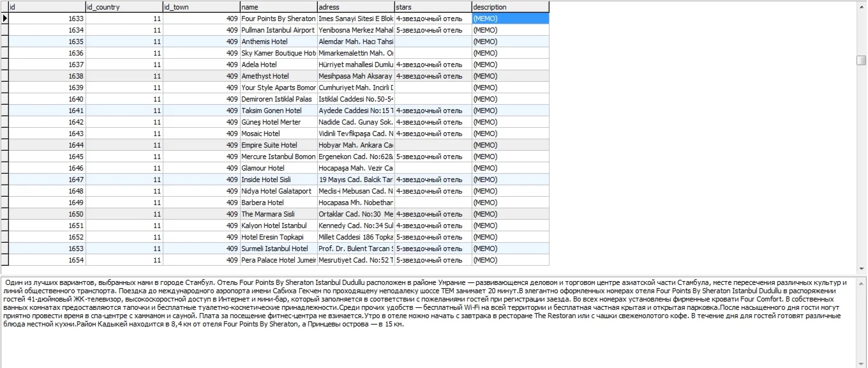The height and width of the screenshot is (368, 868).
Task: Select the "Your Style Aparts" name cell
Action: [x=278, y=88]
